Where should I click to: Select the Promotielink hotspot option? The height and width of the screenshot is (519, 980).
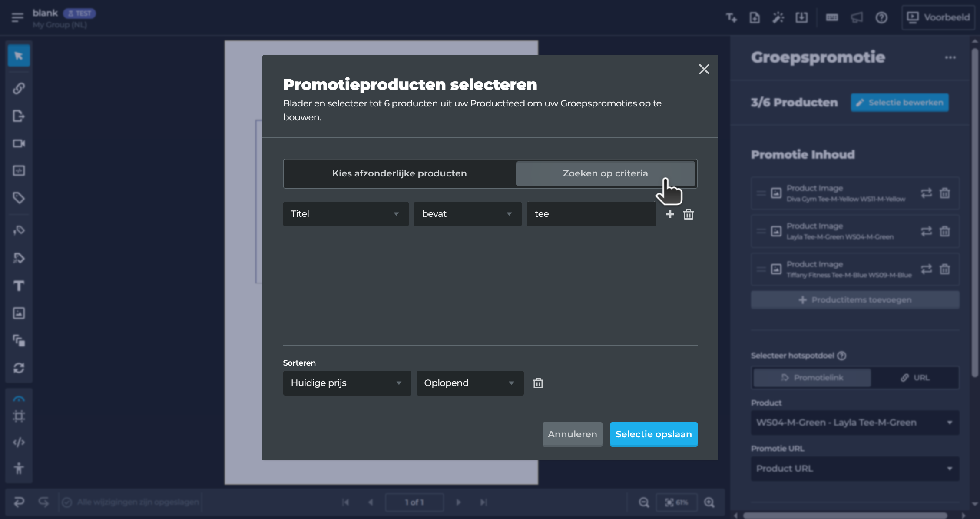pos(812,378)
